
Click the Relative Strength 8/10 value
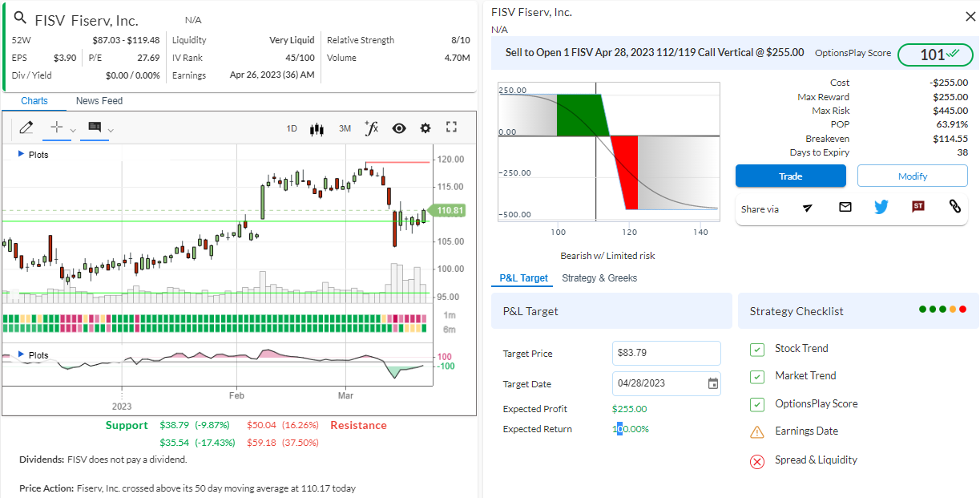pyautogui.click(x=461, y=40)
